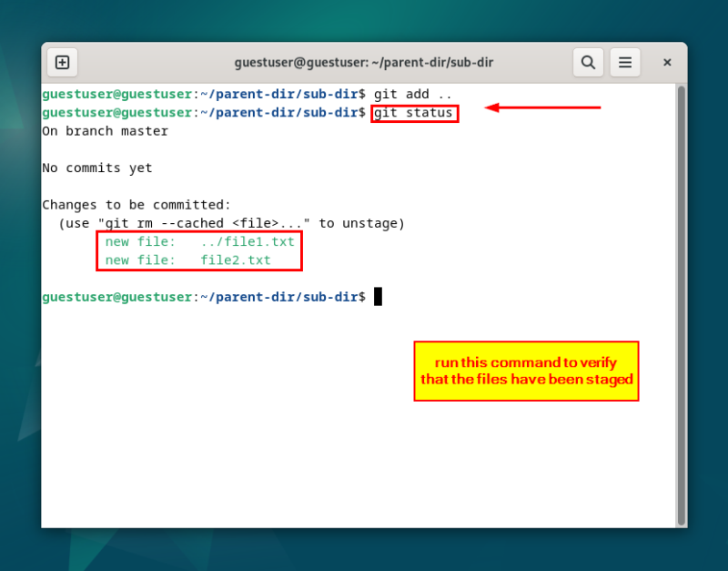The width and height of the screenshot is (728, 571).
Task: Click the git add .. command text
Action: tap(419, 94)
